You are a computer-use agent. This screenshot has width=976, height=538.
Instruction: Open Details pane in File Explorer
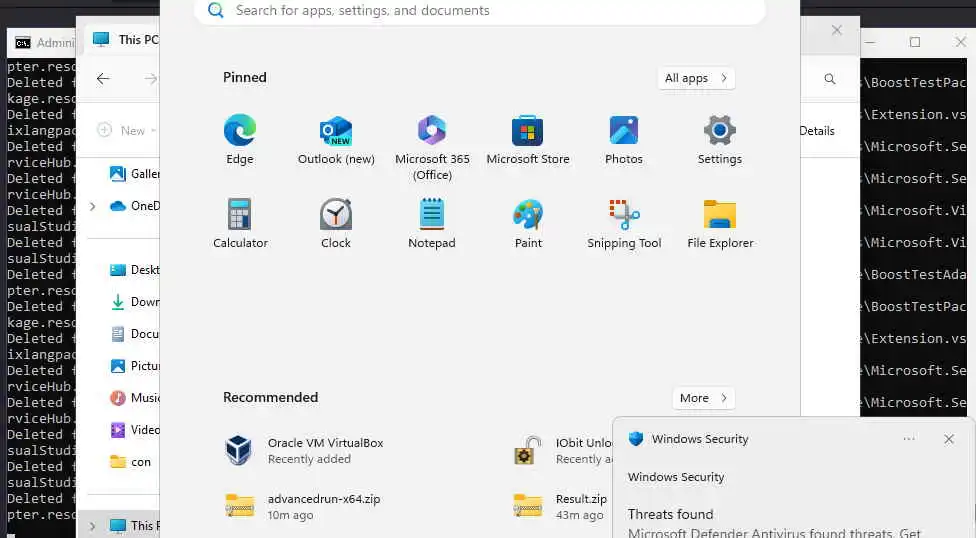[x=817, y=131]
